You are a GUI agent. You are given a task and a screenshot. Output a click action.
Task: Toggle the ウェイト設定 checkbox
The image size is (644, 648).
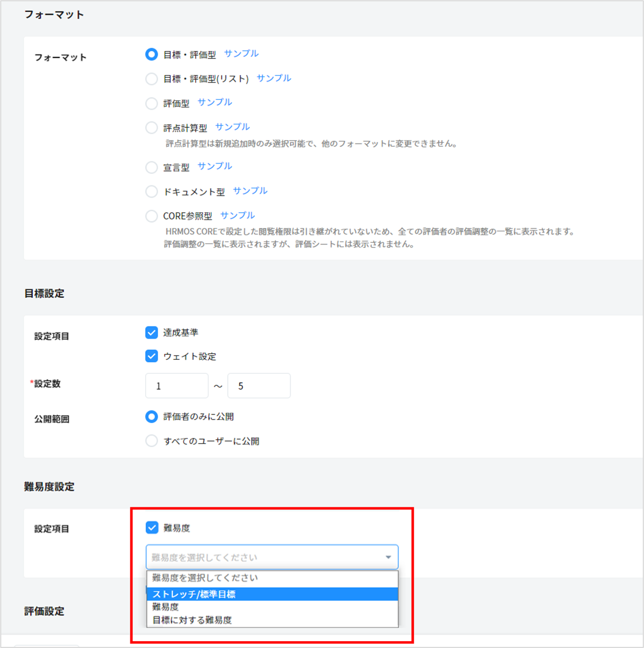click(x=152, y=356)
